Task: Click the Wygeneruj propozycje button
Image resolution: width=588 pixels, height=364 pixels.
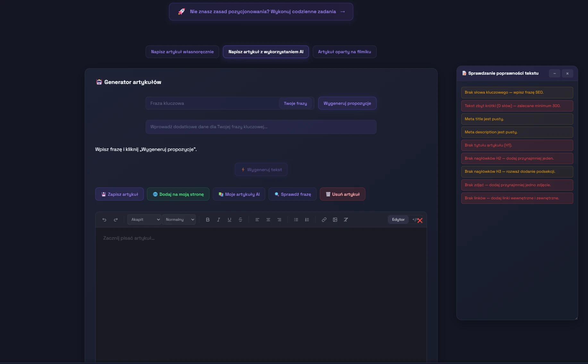Action: (347, 103)
